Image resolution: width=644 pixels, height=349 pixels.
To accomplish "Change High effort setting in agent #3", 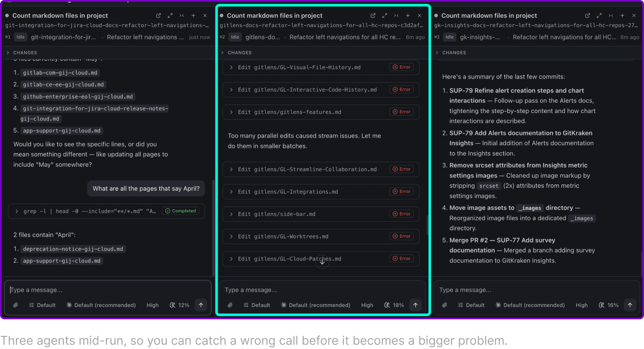I will click(x=582, y=305).
